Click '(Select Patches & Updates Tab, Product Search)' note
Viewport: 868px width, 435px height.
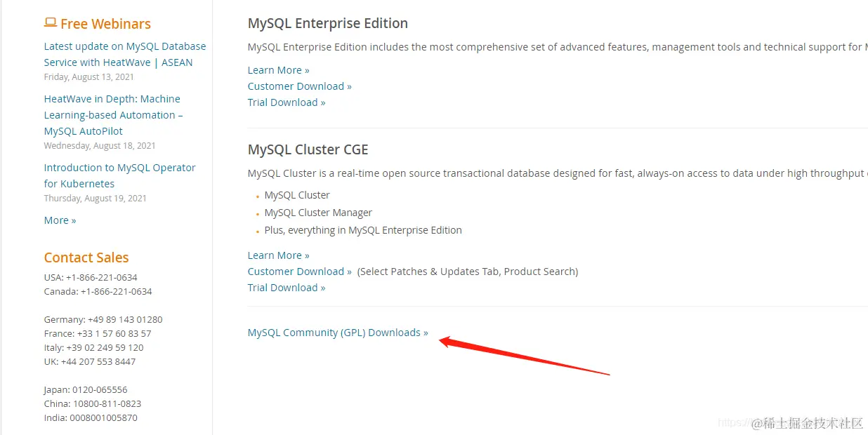[468, 272]
